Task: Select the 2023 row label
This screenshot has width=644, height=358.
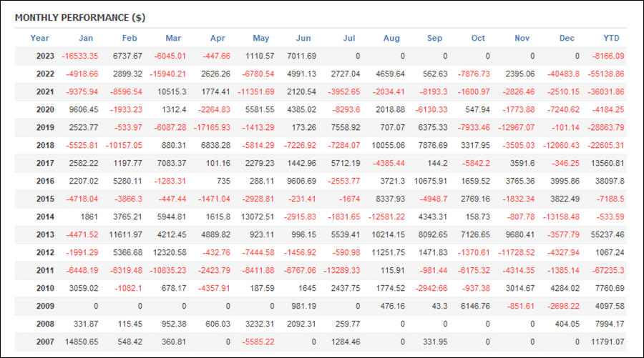Action: point(45,56)
